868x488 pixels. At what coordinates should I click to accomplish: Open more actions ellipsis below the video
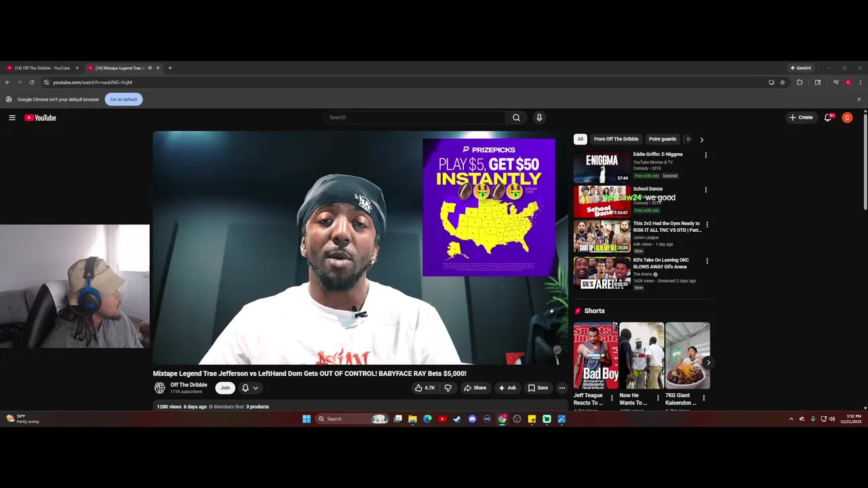(x=561, y=388)
